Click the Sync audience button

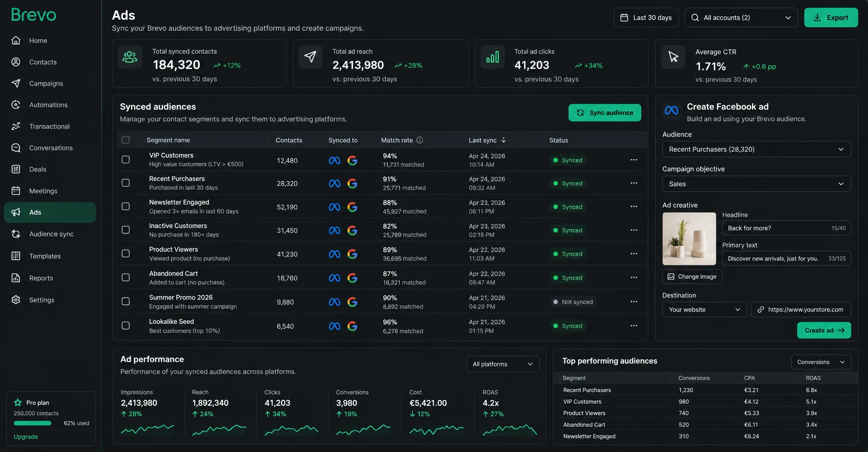(605, 113)
